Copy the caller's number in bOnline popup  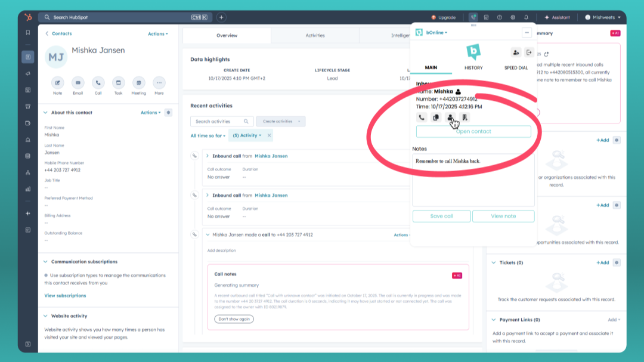point(435,117)
